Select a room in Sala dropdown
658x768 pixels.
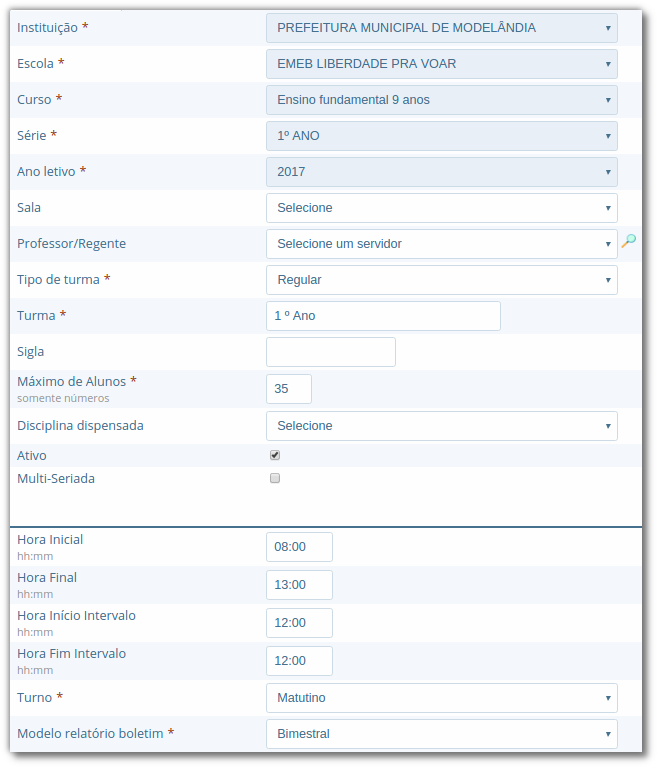point(441,208)
